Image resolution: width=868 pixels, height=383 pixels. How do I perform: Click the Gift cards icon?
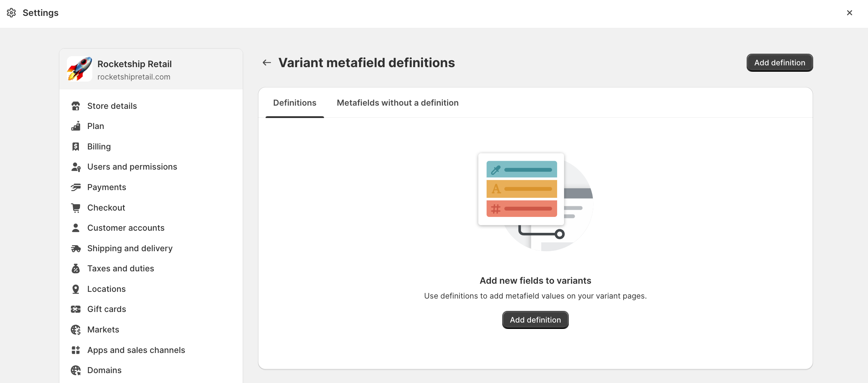76,309
